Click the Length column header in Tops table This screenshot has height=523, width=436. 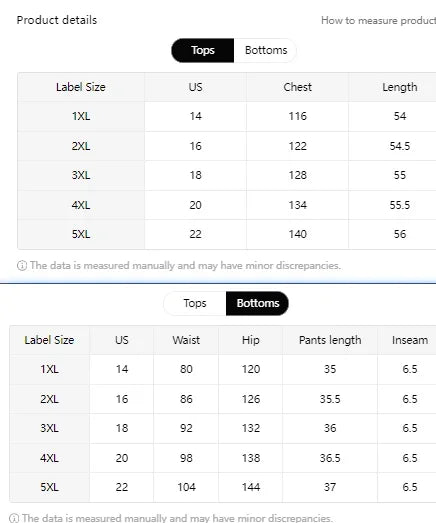pos(399,87)
